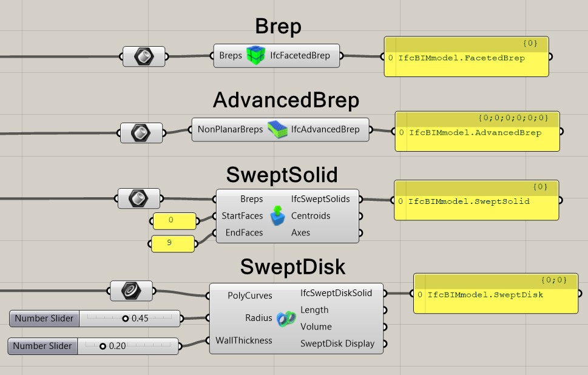Select the IfcBIMmodel.FacetedBrep output panel
588x375 pixels.
pos(466,58)
